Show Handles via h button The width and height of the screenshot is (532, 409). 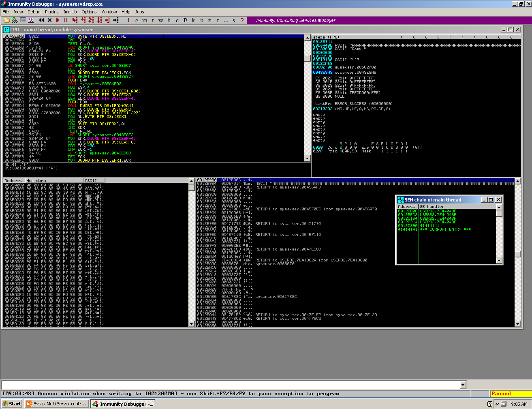(x=169, y=20)
